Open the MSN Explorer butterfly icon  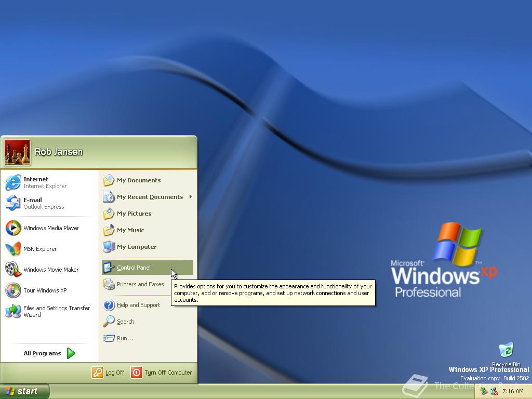click(13, 249)
